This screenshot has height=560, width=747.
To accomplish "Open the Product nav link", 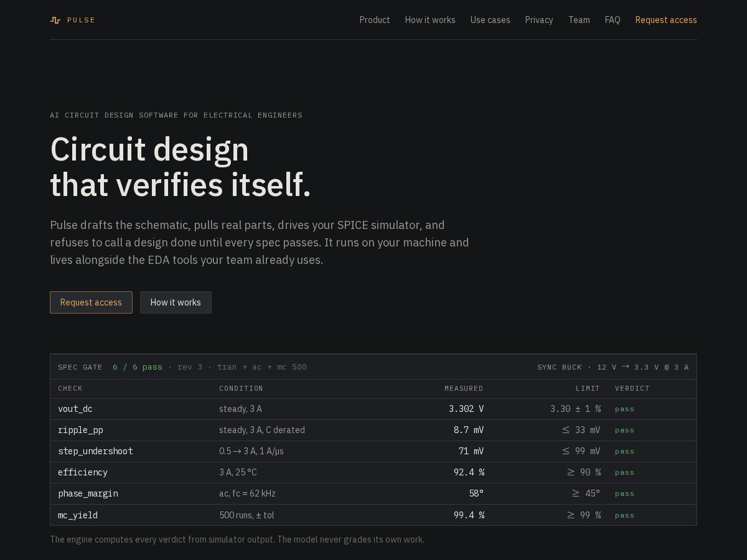I will (x=375, y=20).
